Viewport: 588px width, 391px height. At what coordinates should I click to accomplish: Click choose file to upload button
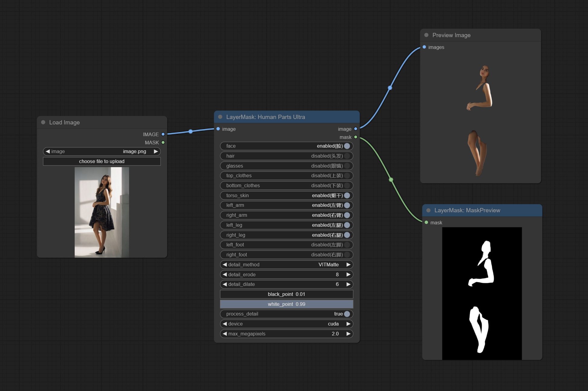102,161
